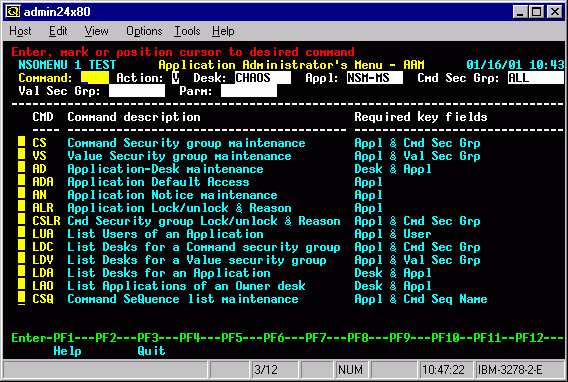This screenshot has width=568, height=382.
Task: Mark the selection box next to VS
Action: click(x=21, y=155)
